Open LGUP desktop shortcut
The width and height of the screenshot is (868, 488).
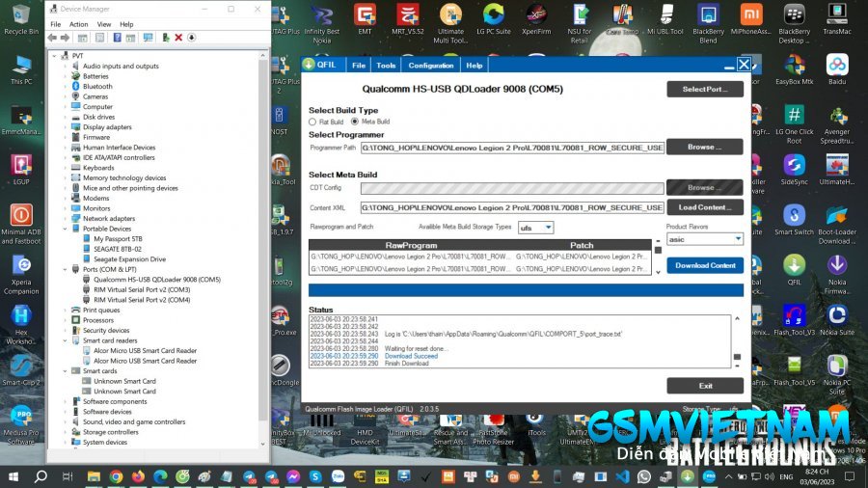[x=21, y=170]
